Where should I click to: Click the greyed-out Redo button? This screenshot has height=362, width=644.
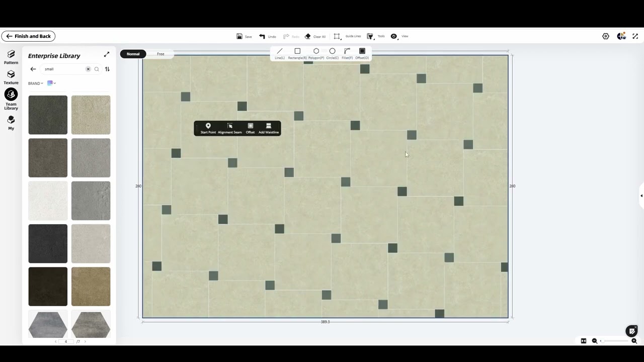(x=291, y=36)
